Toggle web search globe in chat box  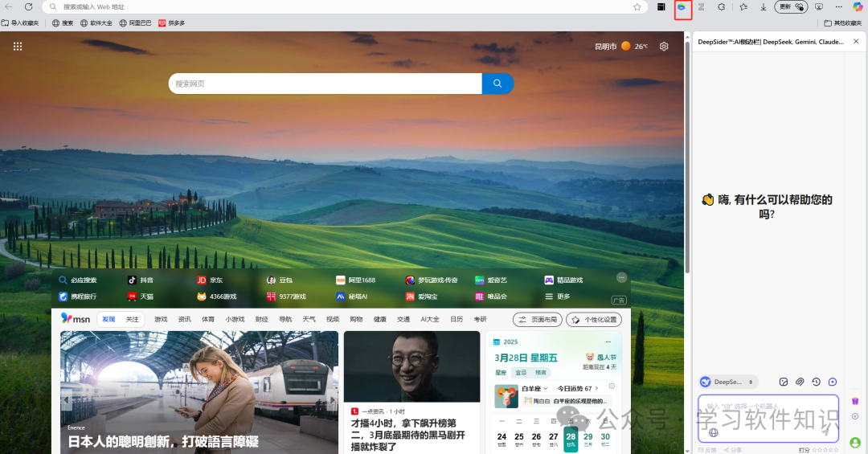(714, 432)
